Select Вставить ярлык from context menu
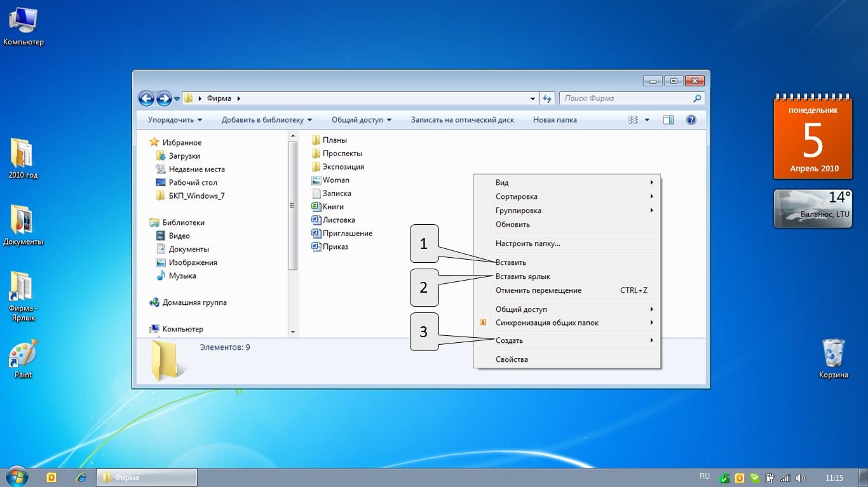The width and height of the screenshot is (868, 487). click(523, 276)
